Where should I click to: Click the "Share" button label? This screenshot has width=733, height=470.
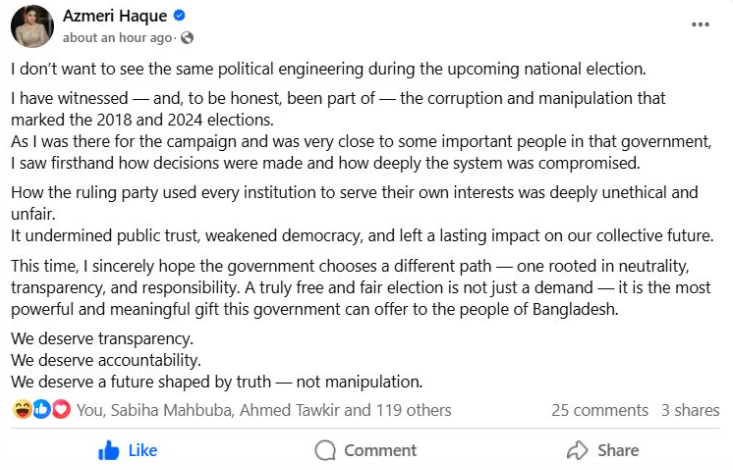(x=619, y=450)
